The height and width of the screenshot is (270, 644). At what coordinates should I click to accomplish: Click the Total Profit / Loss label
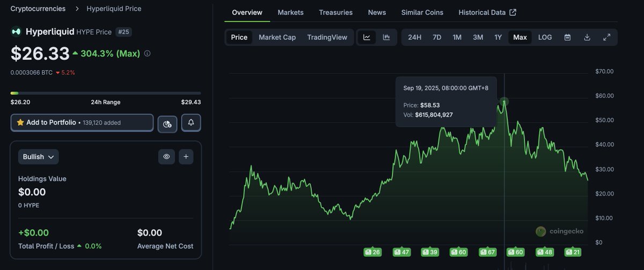pos(46,246)
